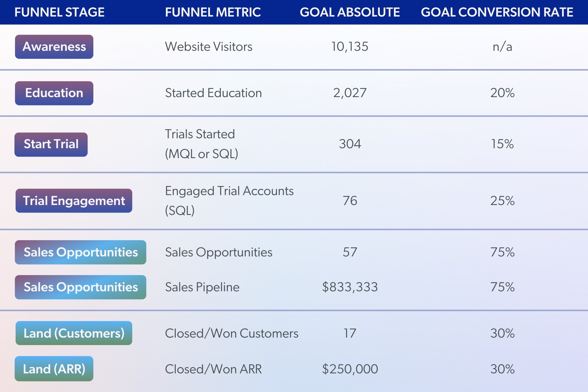Image resolution: width=588 pixels, height=392 pixels.
Task: Click the 10,135 goal value
Action: click(350, 47)
